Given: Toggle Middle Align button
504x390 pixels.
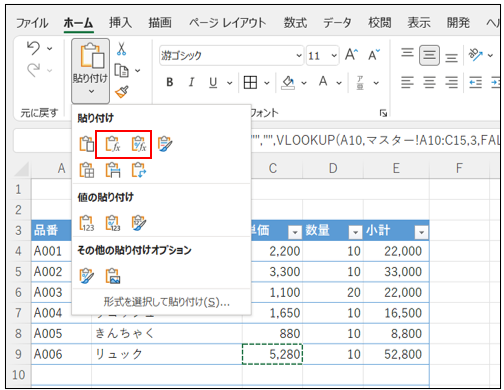Looking at the screenshot, I should click(429, 55).
